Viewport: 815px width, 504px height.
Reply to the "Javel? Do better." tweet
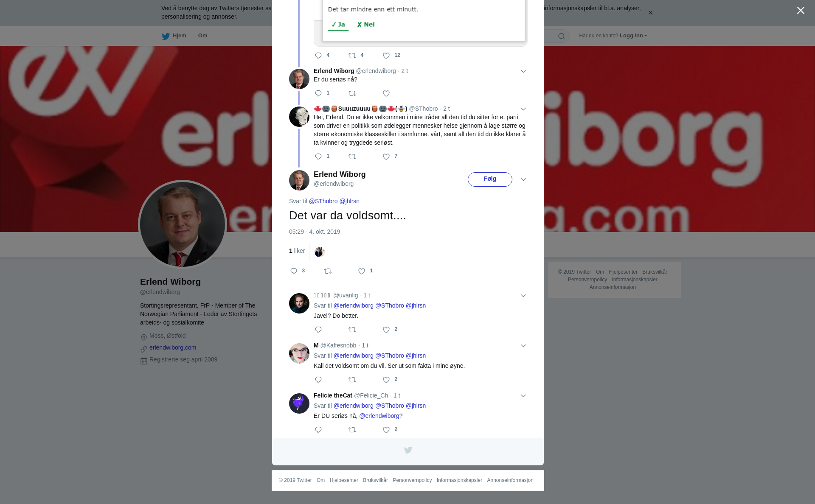point(318,330)
